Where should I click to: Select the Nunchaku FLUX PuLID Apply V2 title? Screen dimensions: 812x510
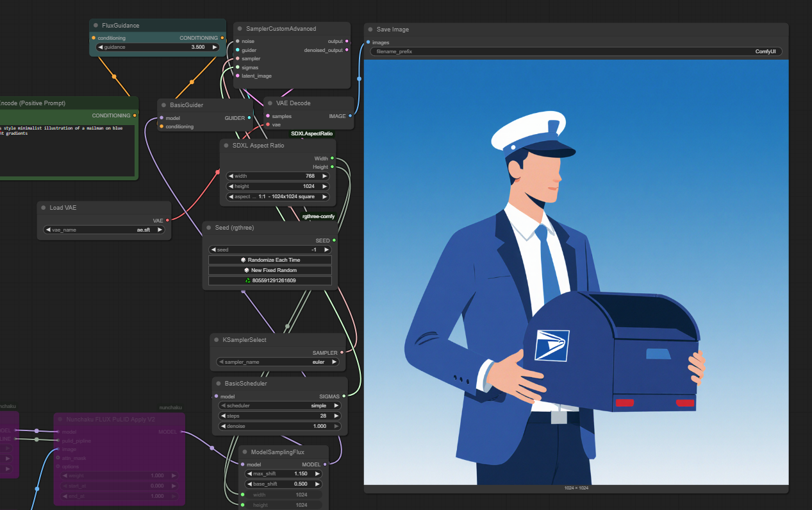point(111,420)
